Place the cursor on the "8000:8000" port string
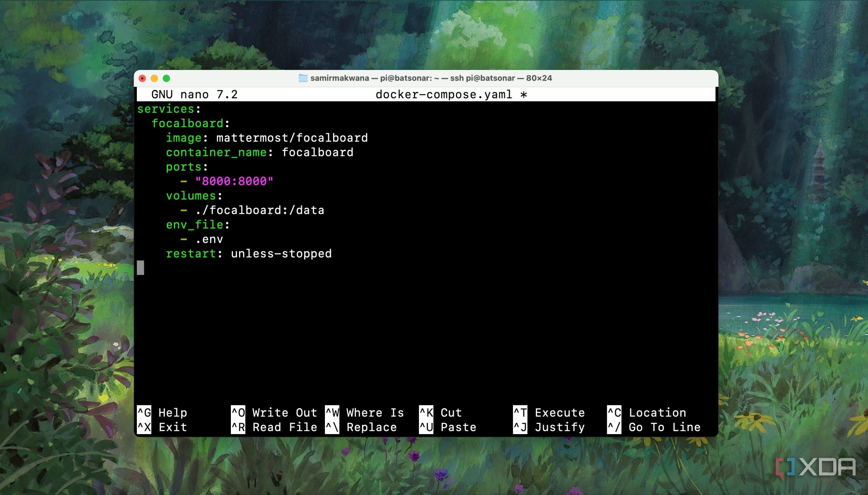 (234, 181)
